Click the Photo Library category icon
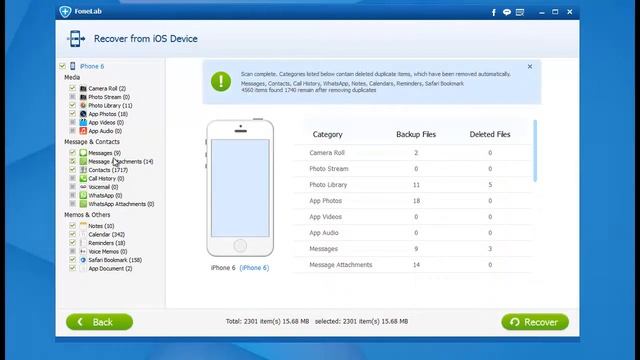Image resolution: width=640 pixels, height=360 pixels. point(83,105)
